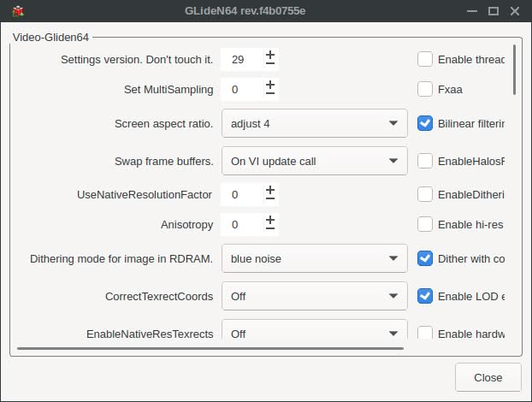Viewport: 532px width, 402px height.
Task: Click the vertical scrollbar of settings panel
Action: (x=514, y=68)
